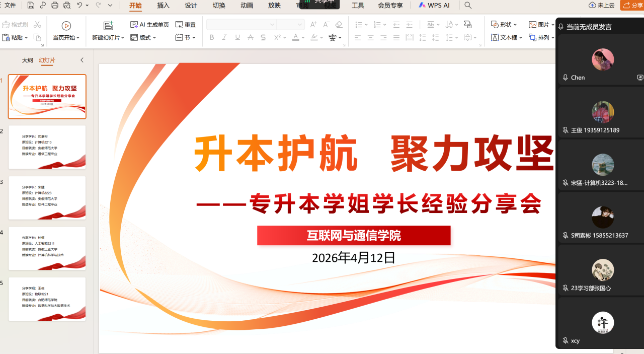The width and height of the screenshot is (644, 354).
Task: Click the clear formatting eraser icon
Action: (x=339, y=25)
